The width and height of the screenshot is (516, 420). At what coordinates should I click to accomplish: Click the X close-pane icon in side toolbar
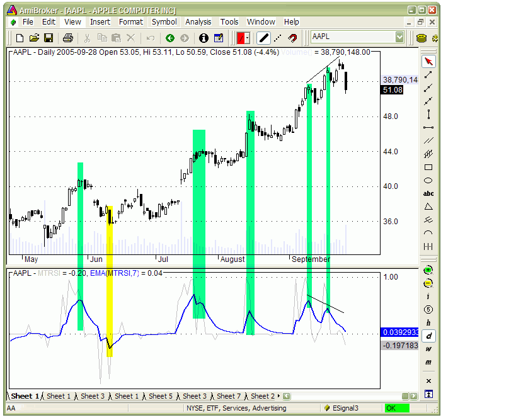click(x=428, y=381)
